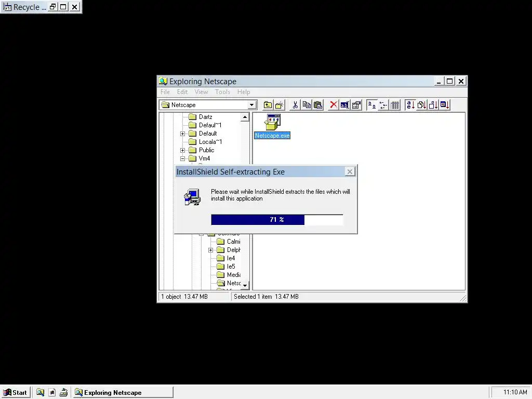532x399 pixels.
Task: Restore the minimized Recycle window
Action: click(52, 7)
